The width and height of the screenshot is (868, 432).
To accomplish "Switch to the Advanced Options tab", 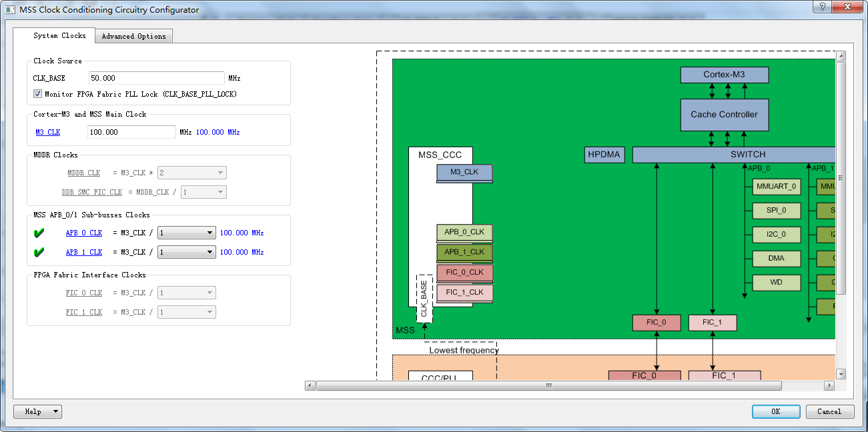I will point(133,36).
